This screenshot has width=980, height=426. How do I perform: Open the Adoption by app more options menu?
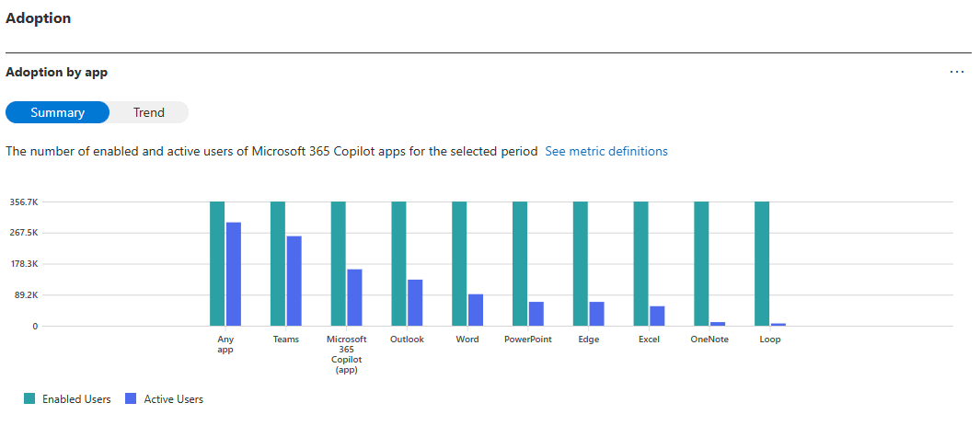point(956,72)
